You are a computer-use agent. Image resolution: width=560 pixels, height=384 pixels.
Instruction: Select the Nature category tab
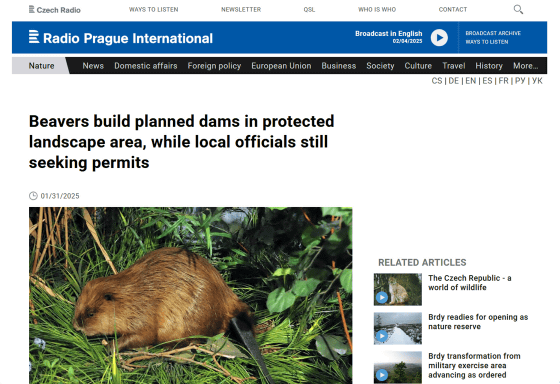[x=41, y=66]
